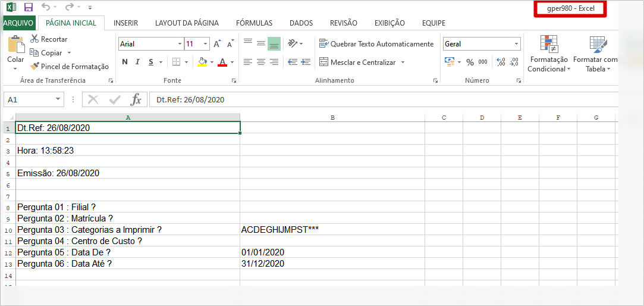Undo the last action
Screen dimensions: 644x306
(x=46, y=7)
